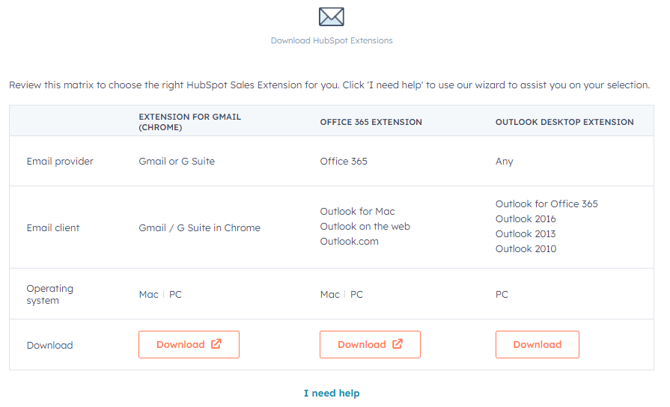The image size is (670, 407).
Task: Click 'Outlook 2010' text
Action: 526,249
